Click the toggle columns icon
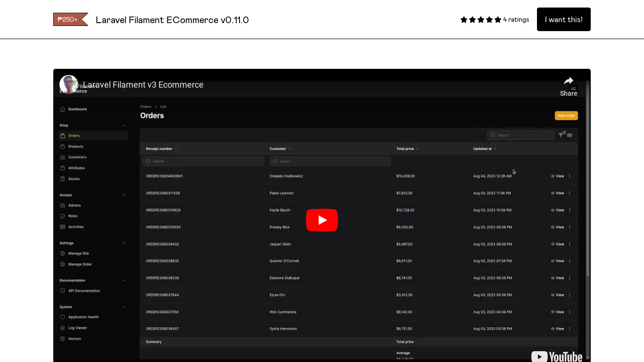 [x=570, y=135]
